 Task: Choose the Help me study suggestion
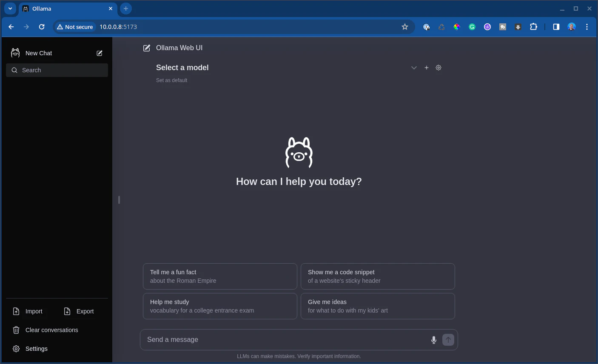coord(220,306)
